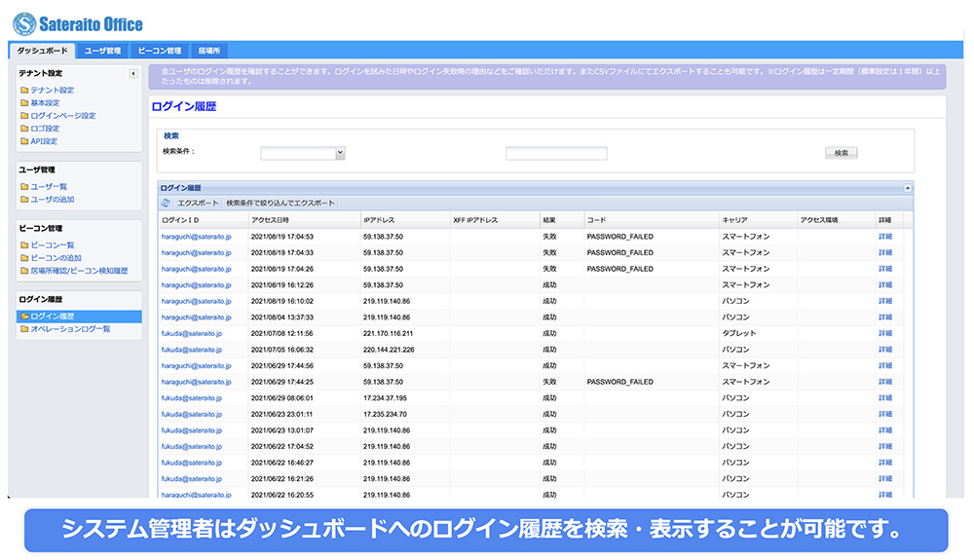Click the folder icon beside ユーザ一覧
This screenshot has width=974, height=560.
coord(24,187)
